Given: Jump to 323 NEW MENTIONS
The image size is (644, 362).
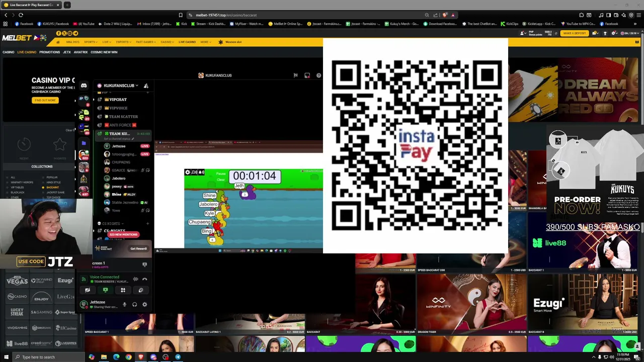Looking at the screenshot, I should (x=123, y=234).
